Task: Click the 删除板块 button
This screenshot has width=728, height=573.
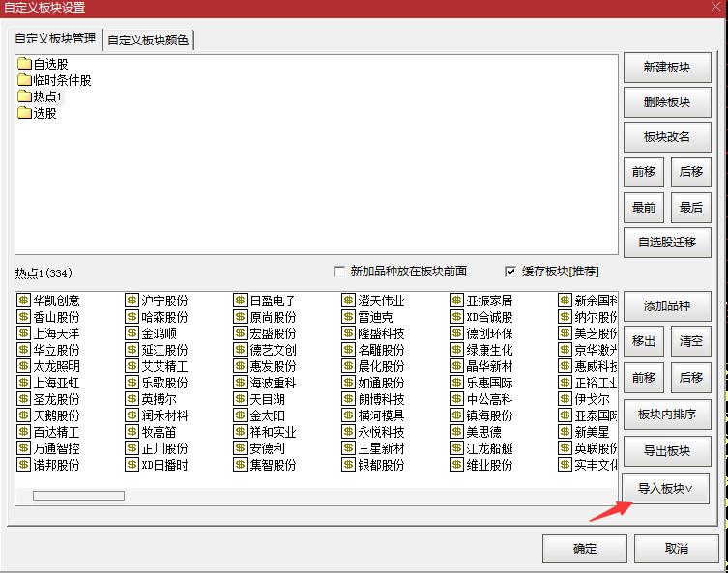Action: point(667,102)
